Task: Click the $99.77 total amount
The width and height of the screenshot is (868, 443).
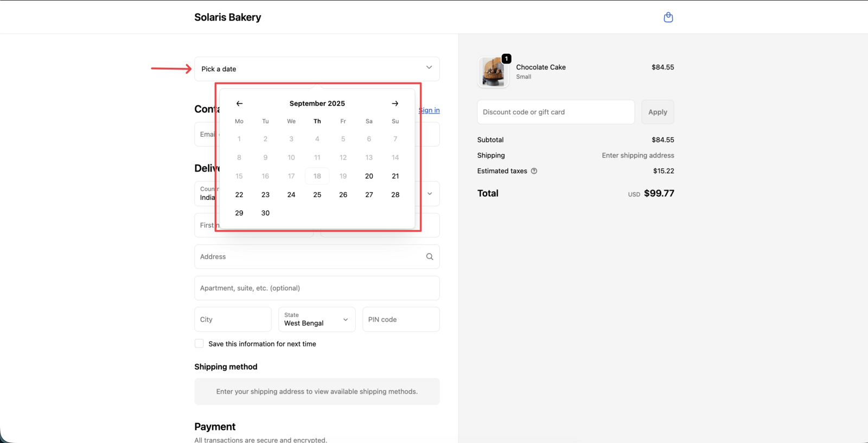Action: 659,193
